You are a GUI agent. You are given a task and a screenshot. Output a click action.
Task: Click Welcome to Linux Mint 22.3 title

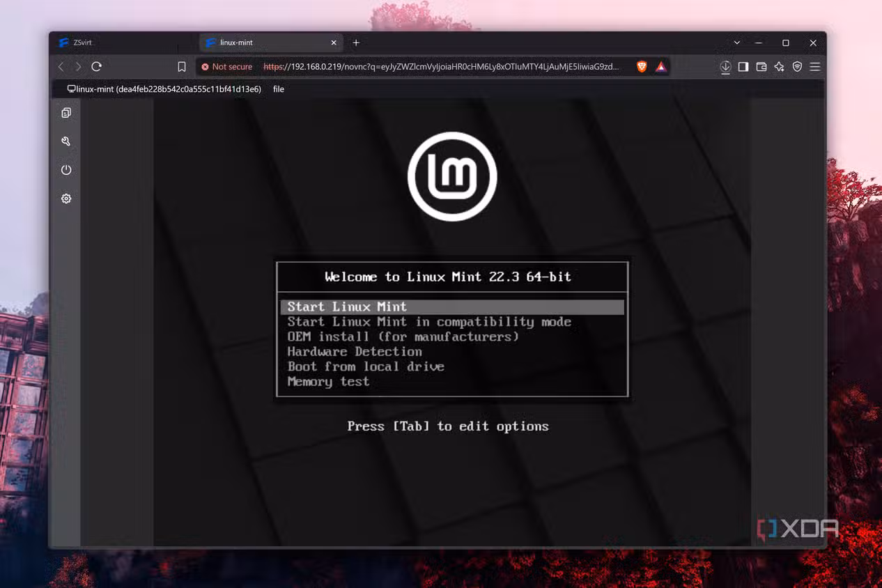[448, 277]
